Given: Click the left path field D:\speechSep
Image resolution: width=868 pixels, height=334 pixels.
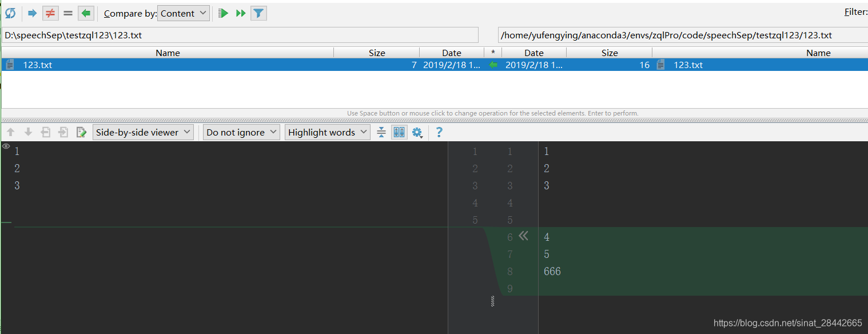Looking at the screenshot, I should pyautogui.click(x=240, y=35).
